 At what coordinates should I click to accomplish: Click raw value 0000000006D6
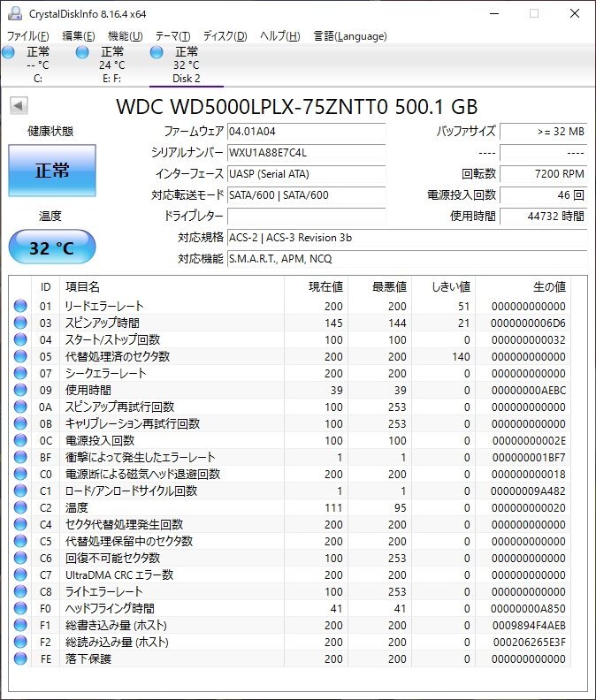[x=528, y=323]
